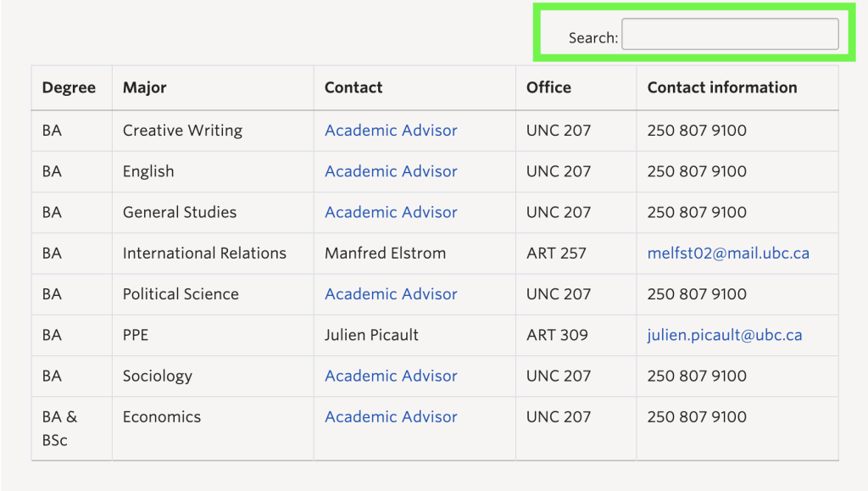Click the Julien Picault contact cell
The image size is (868, 491).
click(x=415, y=335)
